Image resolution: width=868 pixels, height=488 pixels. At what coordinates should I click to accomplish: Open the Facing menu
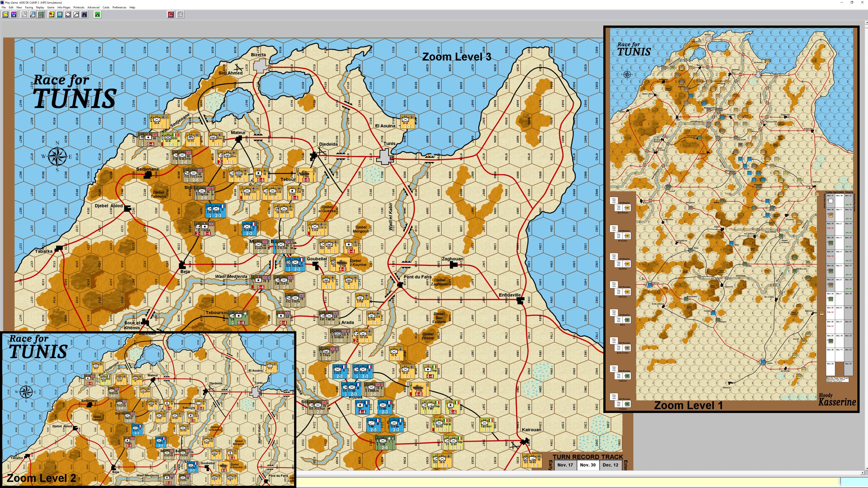[29, 7]
